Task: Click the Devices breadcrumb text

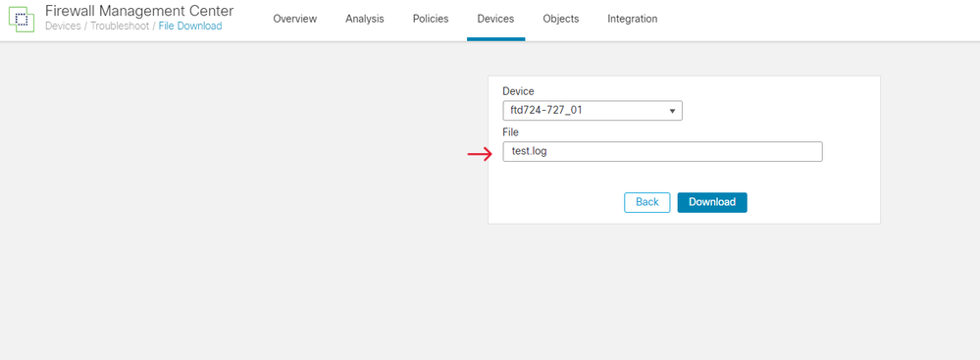Action: click(63, 26)
